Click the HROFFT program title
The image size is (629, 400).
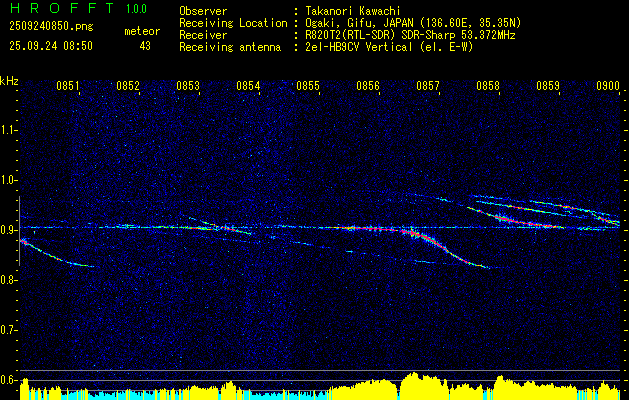tap(61, 8)
